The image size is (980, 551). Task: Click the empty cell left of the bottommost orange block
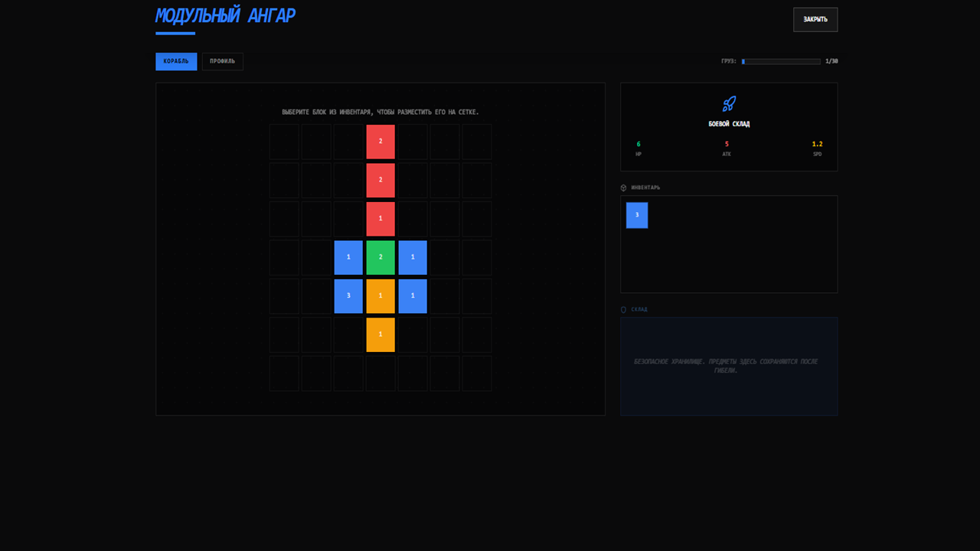[348, 334]
